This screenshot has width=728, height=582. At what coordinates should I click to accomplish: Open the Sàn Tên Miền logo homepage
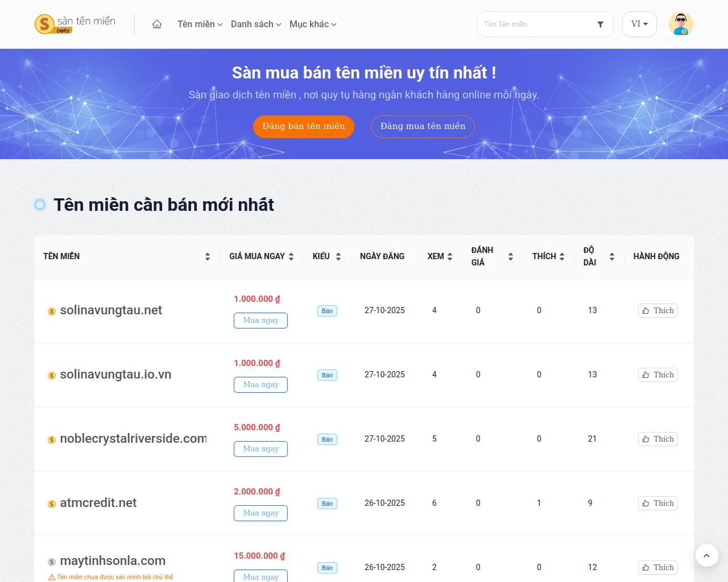(75, 24)
